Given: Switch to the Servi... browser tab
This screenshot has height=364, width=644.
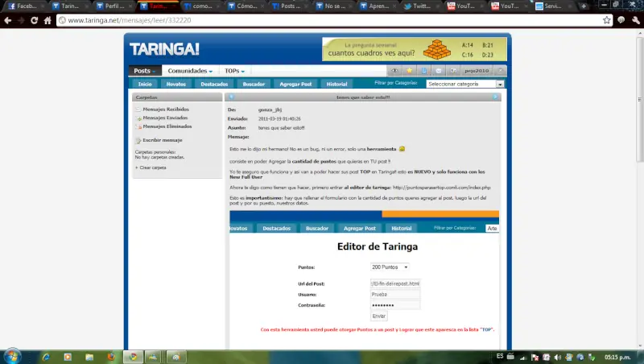Looking at the screenshot, I should click(551, 6).
